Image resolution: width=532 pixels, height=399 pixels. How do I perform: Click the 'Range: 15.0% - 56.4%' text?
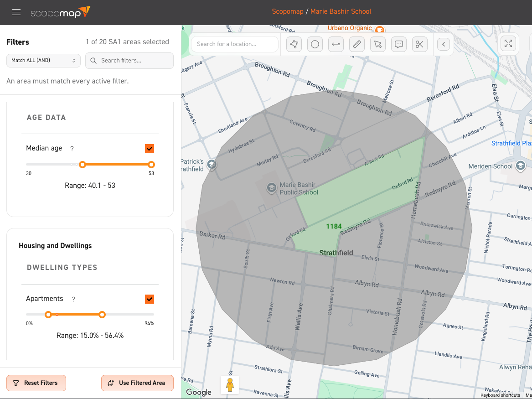coord(90,336)
